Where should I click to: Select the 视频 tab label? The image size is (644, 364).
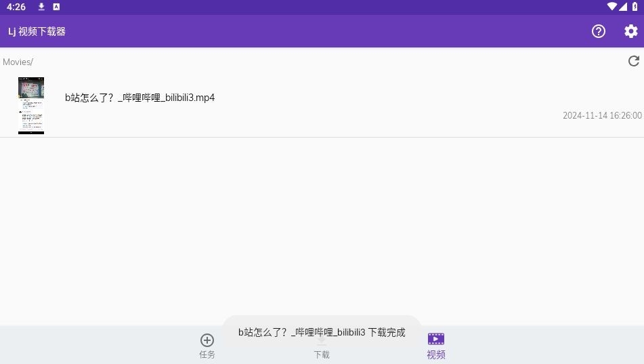(x=436, y=355)
